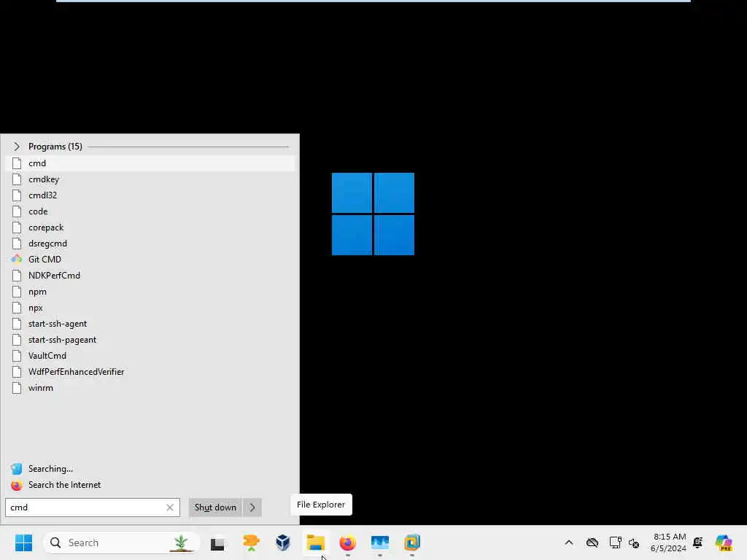Clear the cmd search text with X

(x=169, y=507)
